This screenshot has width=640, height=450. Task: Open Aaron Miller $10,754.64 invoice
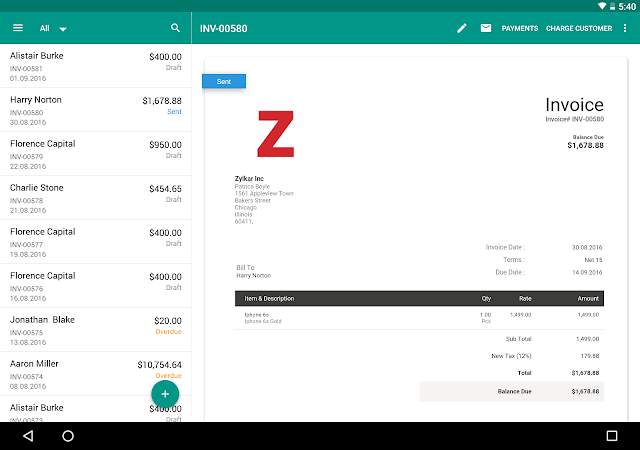96,373
